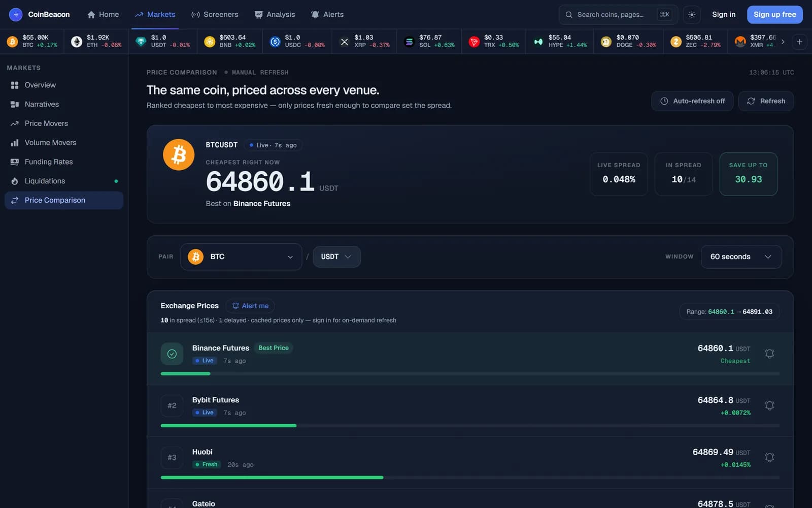812x508 pixels.
Task: Click the In Spread 10/14 card
Action: [684, 174]
